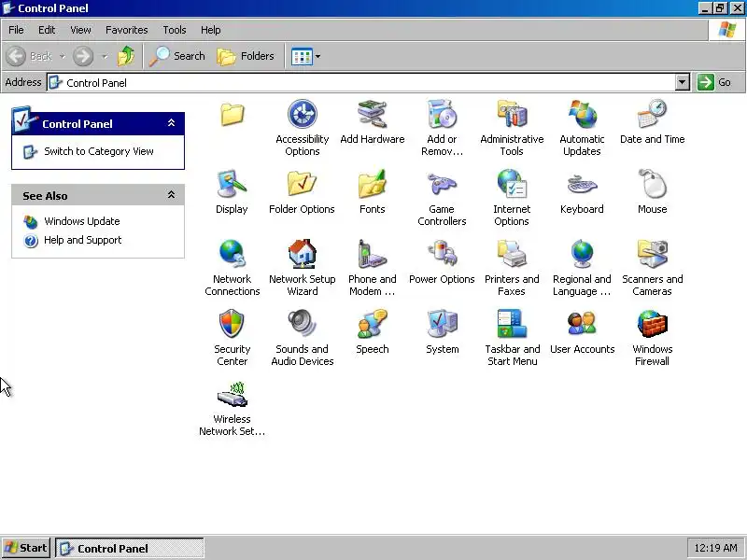
Task: Click the Go button
Action: 714,82
